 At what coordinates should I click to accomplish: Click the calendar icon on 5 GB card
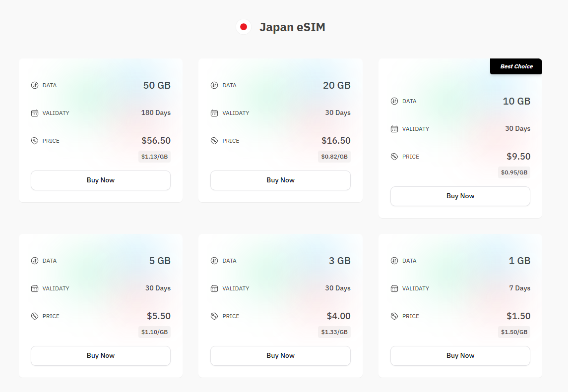(x=34, y=288)
